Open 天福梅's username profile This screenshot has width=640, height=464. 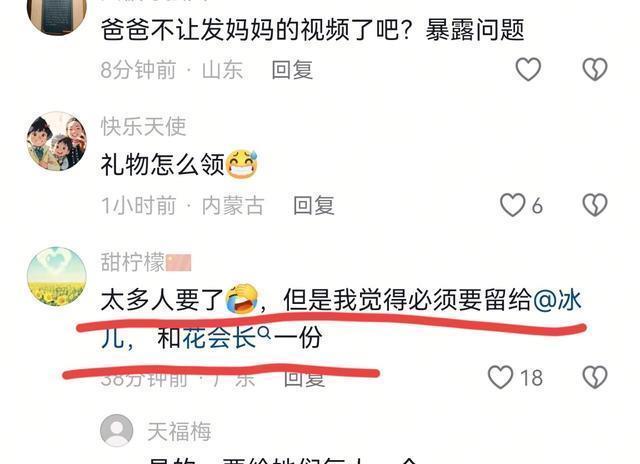(179, 431)
